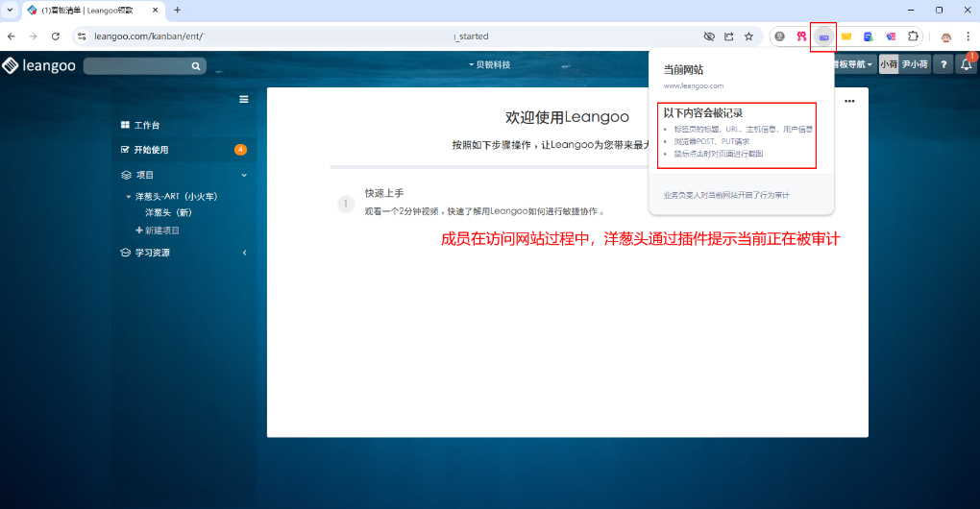The width and height of the screenshot is (980, 509).
Task: Go forward in browser history
Action: click(x=33, y=36)
